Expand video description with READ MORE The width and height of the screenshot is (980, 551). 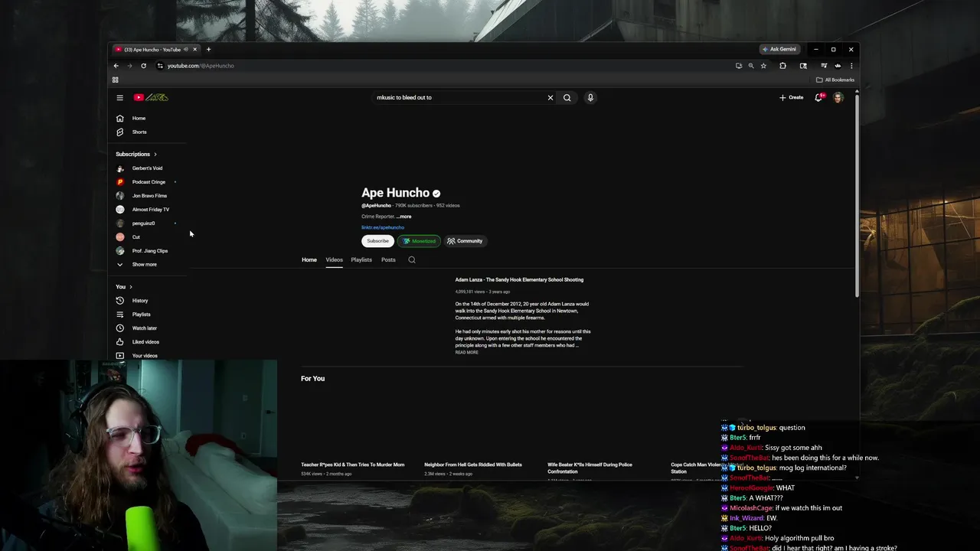click(466, 353)
